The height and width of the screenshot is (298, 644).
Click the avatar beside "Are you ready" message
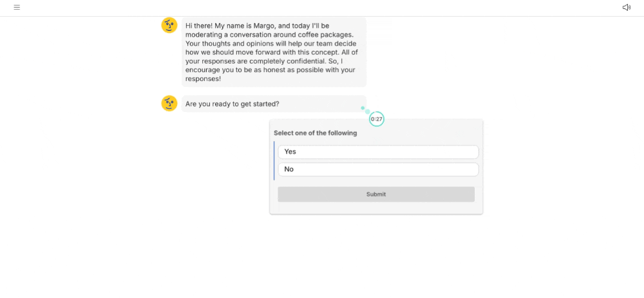169,104
